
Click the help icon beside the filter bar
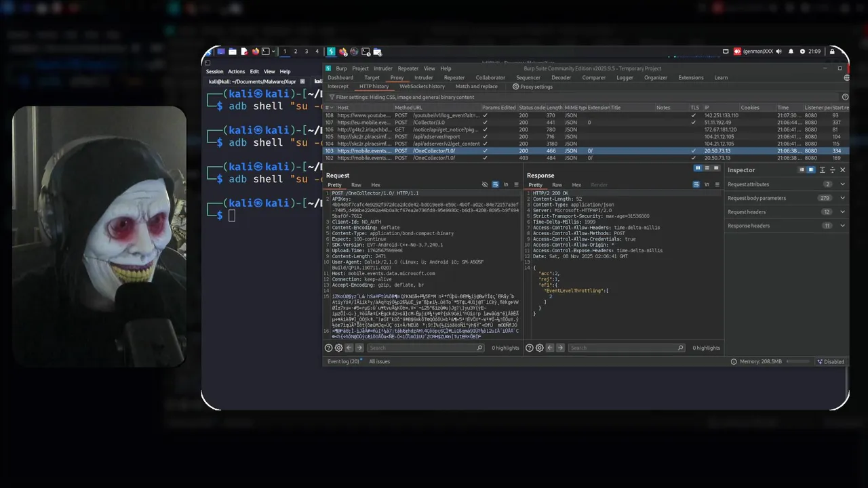(x=845, y=97)
